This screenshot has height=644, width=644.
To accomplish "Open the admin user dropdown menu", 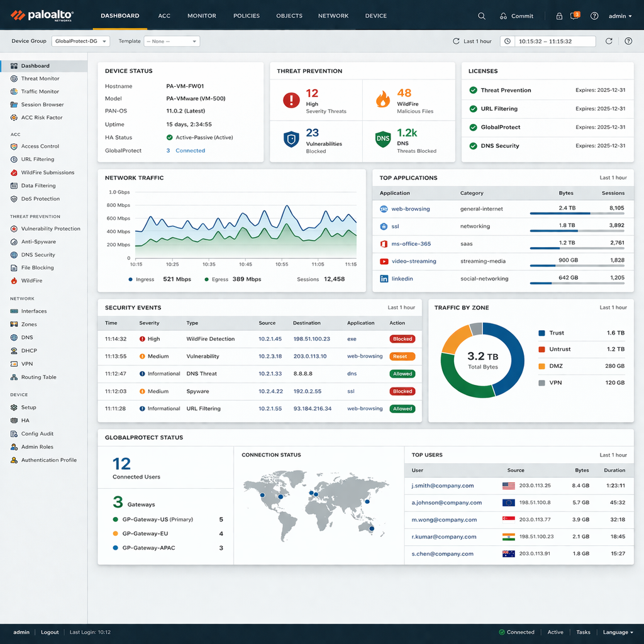I will pos(620,16).
